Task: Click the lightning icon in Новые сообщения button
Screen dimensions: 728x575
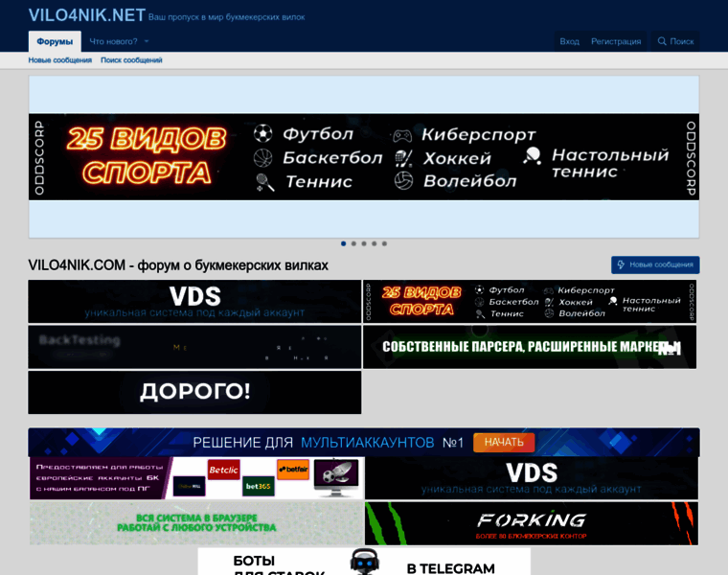Action: pyautogui.click(x=622, y=264)
